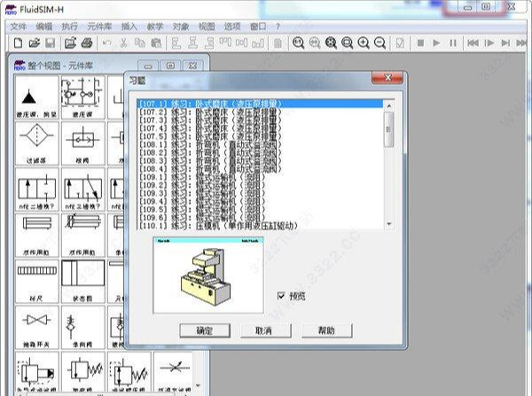Click the zoom in plus magnifier icon

(x=364, y=43)
